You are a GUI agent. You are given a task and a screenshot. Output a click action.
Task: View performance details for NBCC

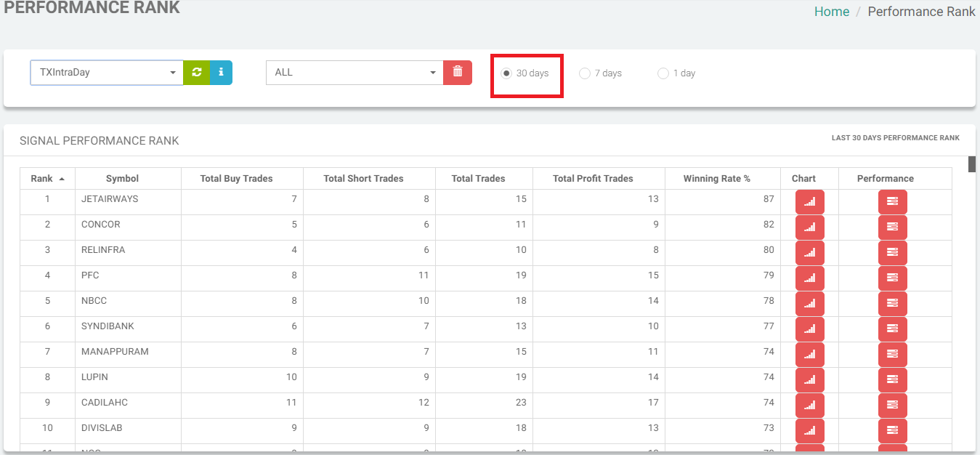pos(893,303)
